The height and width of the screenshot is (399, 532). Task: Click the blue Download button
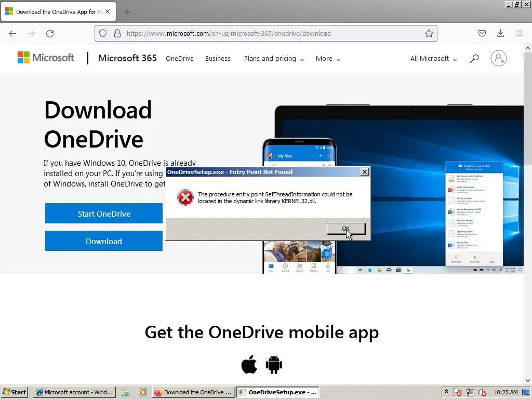104,241
